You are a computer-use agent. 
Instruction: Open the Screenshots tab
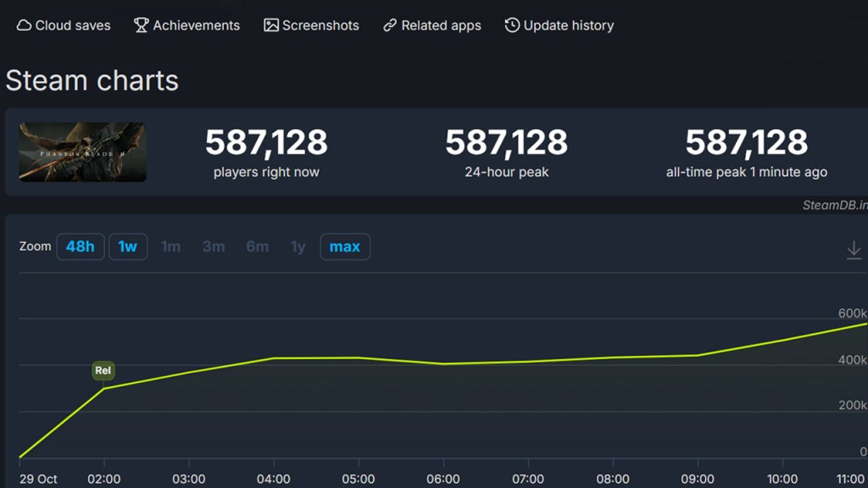point(311,25)
